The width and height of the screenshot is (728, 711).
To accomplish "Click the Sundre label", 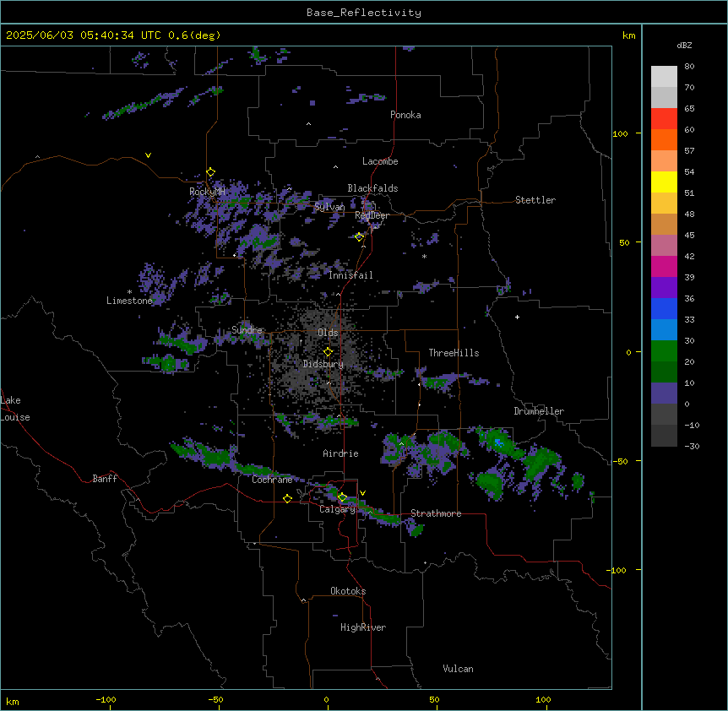I will tap(247, 330).
